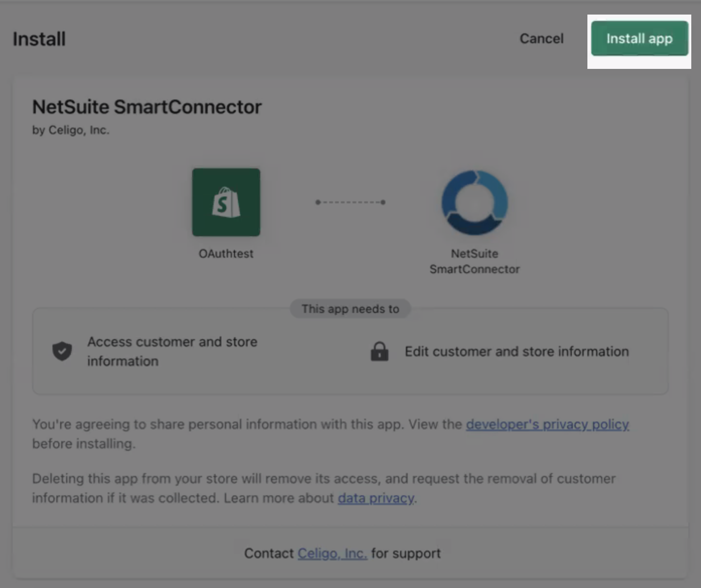Cancel the app installation
This screenshot has width=701, height=588.
click(542, 38)
